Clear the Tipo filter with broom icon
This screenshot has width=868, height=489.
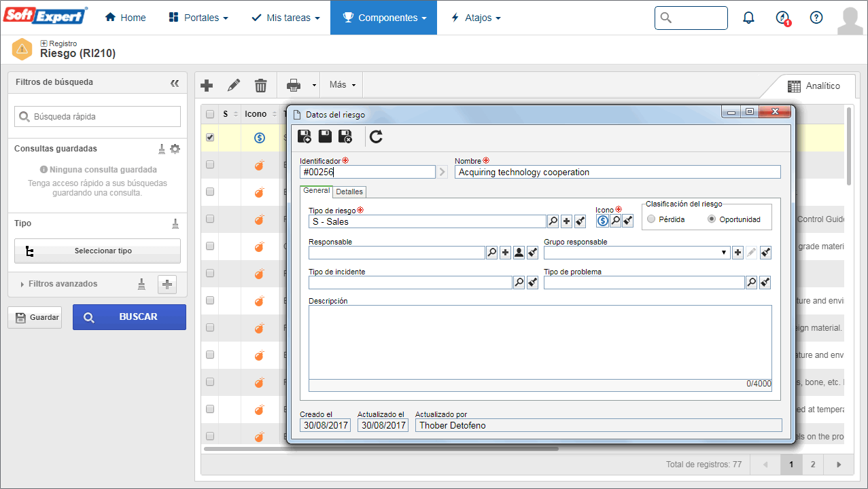(175, 223)
